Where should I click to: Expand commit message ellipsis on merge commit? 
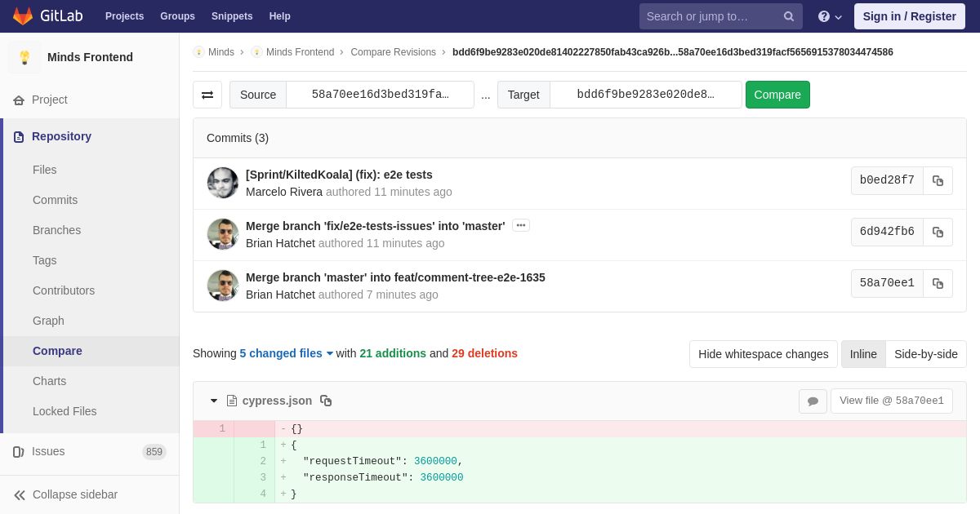pyautogui.click(x=521, y=225)
